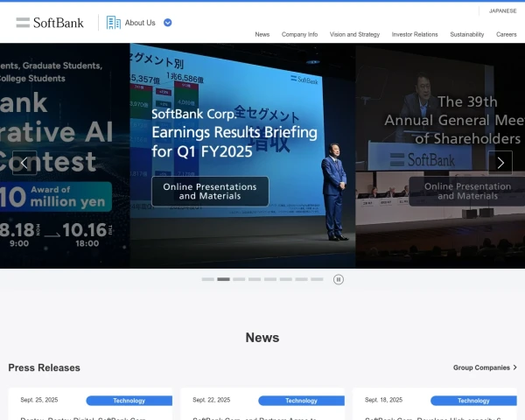
Task: Select the eighth carousel indicator
Action: point(317,279)
